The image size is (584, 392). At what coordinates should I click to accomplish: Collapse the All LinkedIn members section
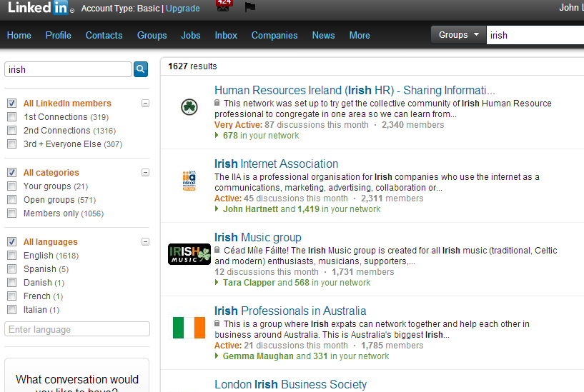[x=145, y=104]
